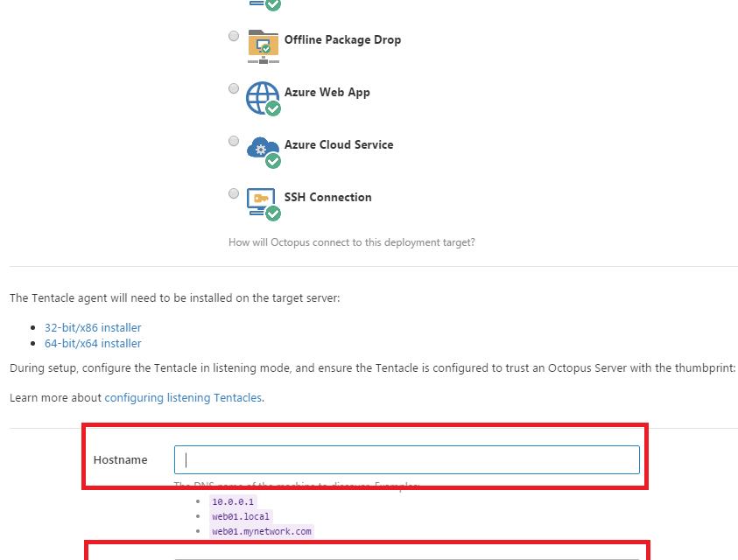Select the Azure Cloud Service radio button
This screenshot has height=560, width=738.
coord(234,141)
